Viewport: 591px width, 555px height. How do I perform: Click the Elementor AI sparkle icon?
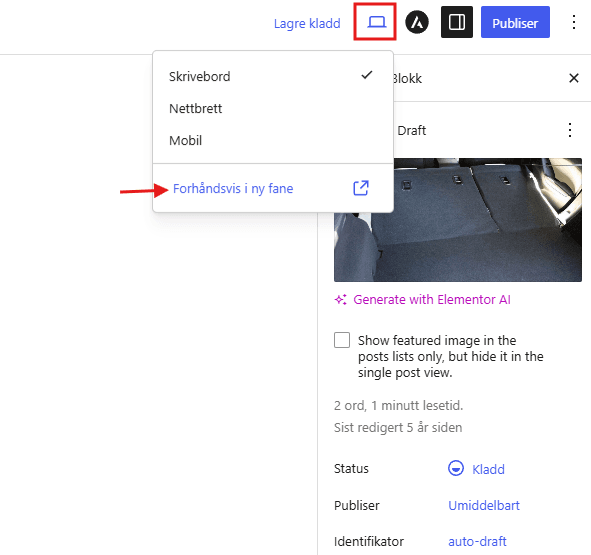341,300
